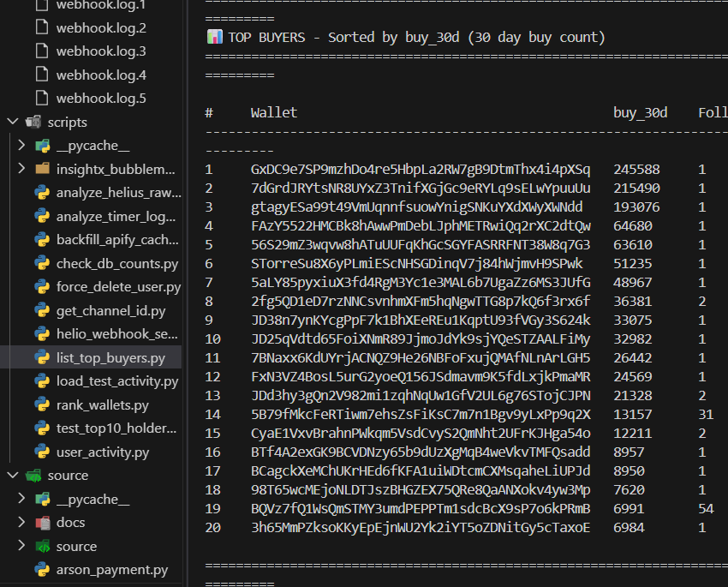
Task: Expand the docs folder chevron
Action: 21,522
